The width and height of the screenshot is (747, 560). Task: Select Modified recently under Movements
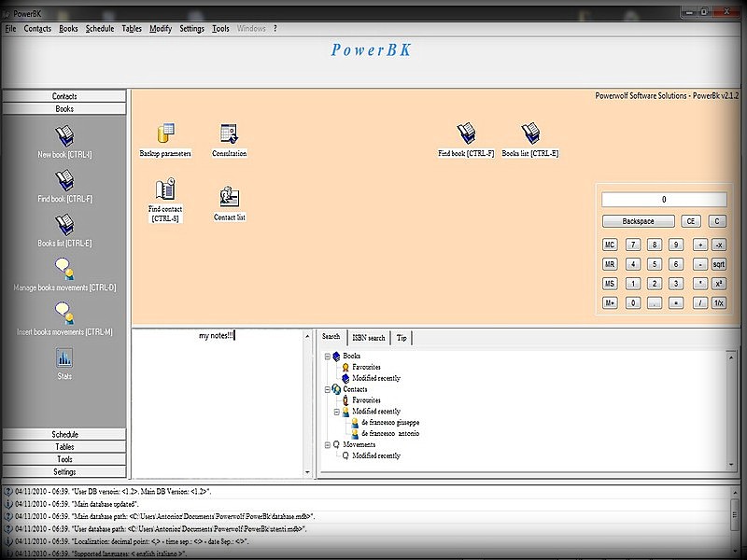coord(376,455)
